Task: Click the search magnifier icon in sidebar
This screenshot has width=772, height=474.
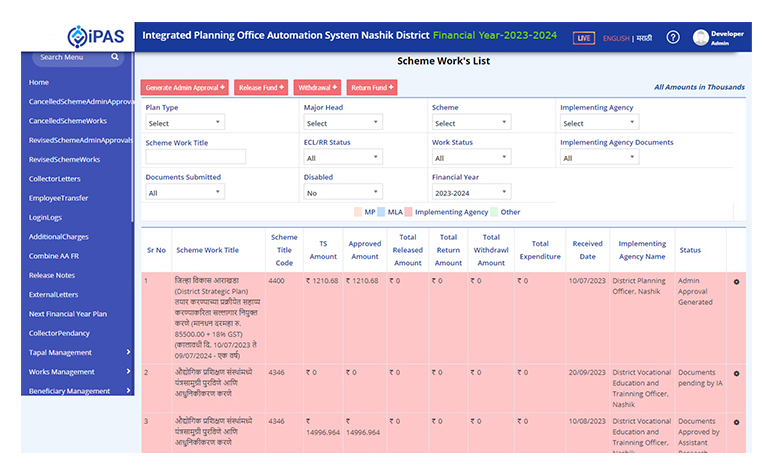Action: [115, 57]
